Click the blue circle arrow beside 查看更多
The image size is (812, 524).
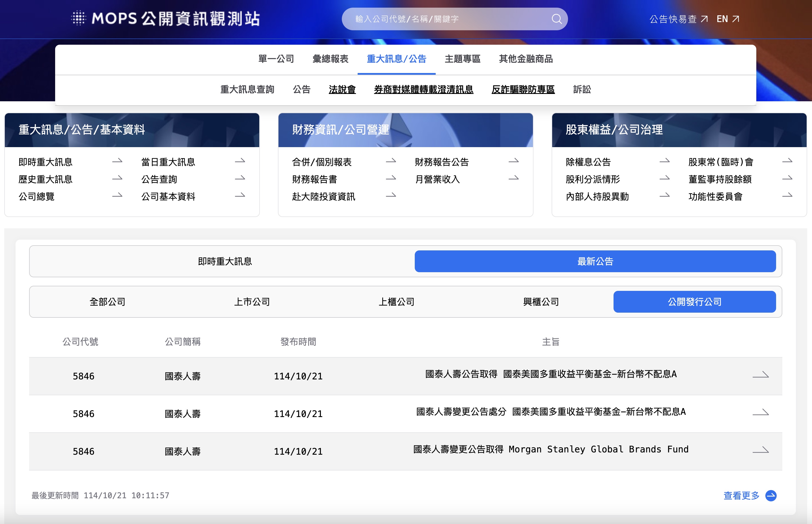[x=771, y=495]
